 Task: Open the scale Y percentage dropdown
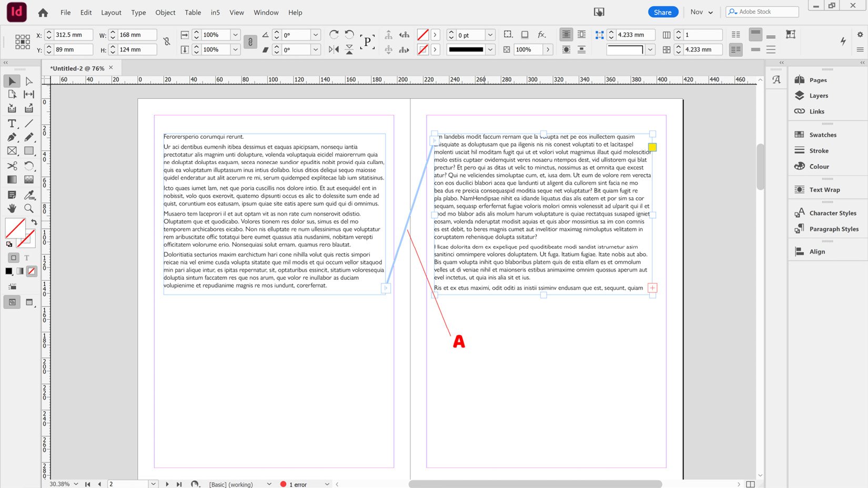coord(235,49)
